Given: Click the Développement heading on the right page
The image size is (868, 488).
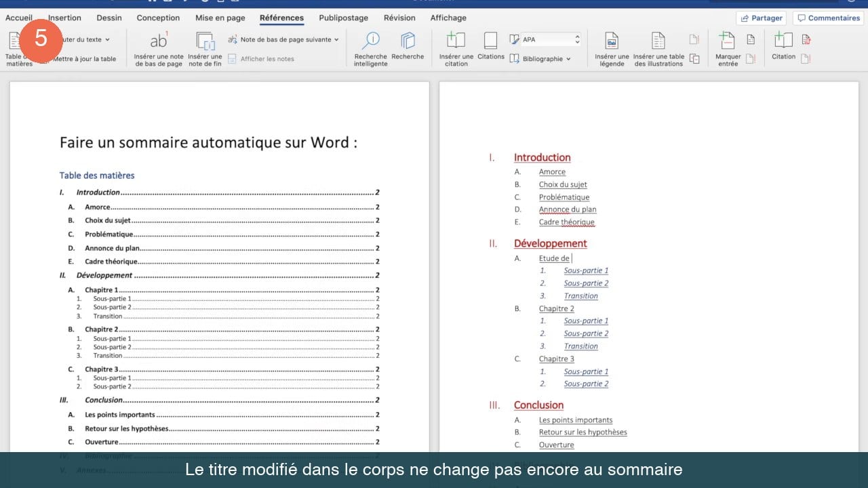Looking at the screenshot, I should coord(551,243).
